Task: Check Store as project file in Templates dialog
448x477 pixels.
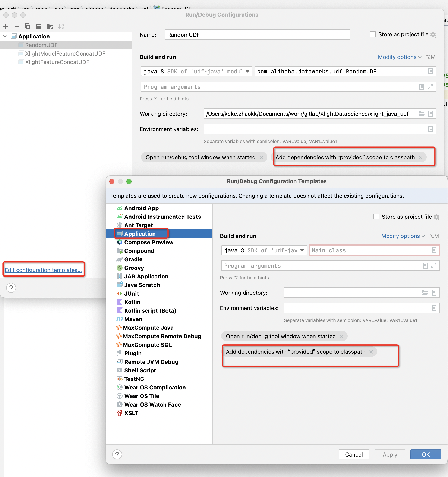Action: pyautogui.click(x=376, y=217)
